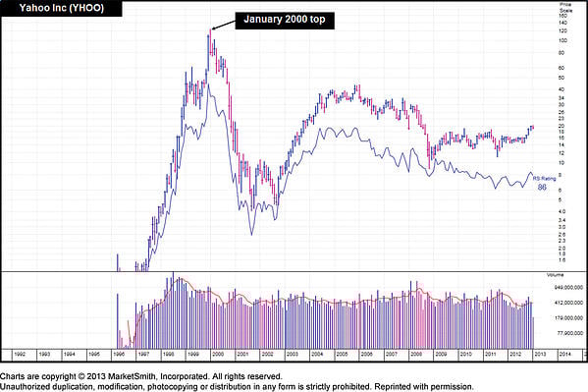Click the MarketSmith copyright notice line
The image size is (588, 392).
click(x=140, y=376)
